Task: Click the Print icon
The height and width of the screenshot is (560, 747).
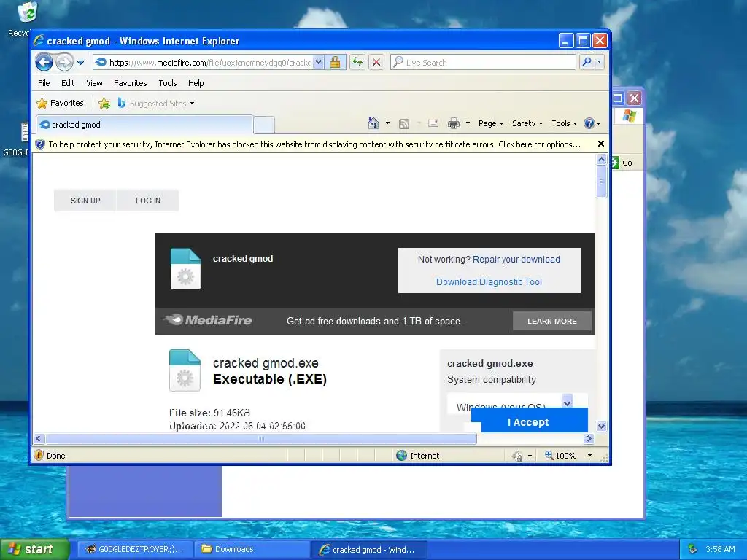Action: pos(454,123)
